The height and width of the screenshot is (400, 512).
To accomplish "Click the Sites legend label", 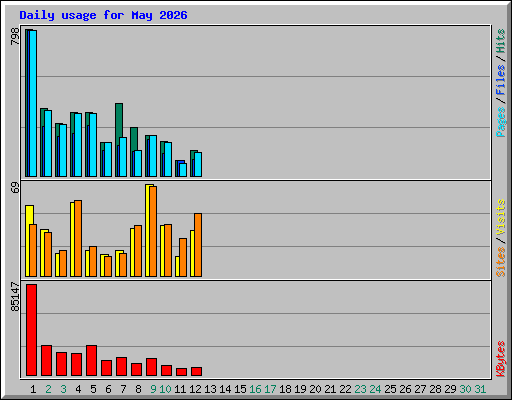I will pos(500,262).
